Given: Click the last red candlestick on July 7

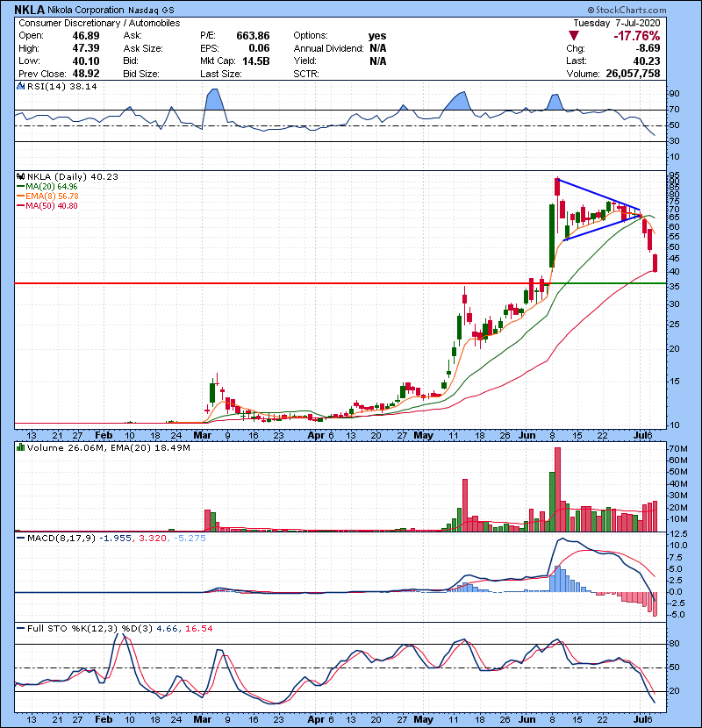Looking at the screenshot, I should (655, 262).
